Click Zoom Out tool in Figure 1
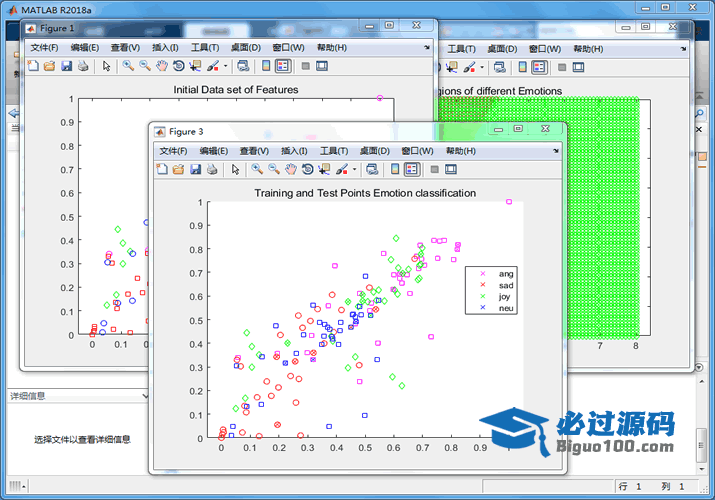 point(145,66)
